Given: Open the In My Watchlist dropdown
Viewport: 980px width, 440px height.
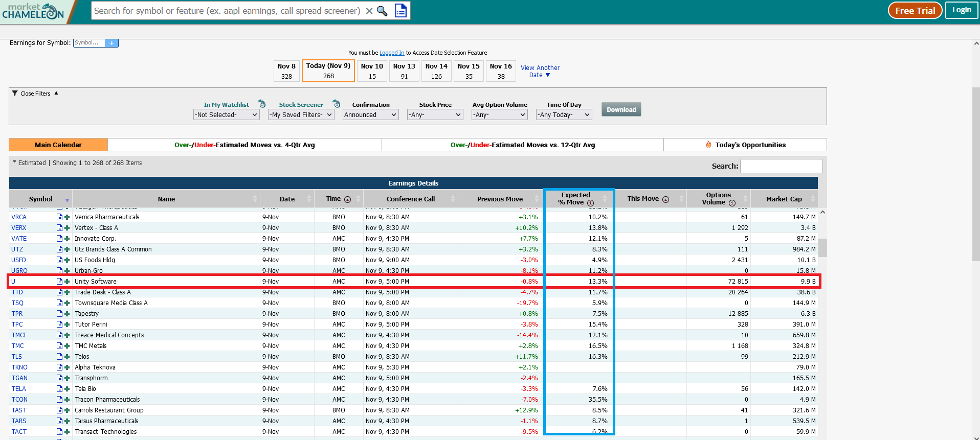Looking at the screenshot, I should coord(227,115).
